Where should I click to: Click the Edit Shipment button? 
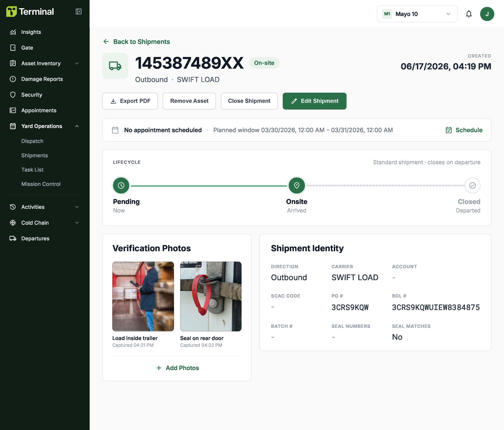click(x=315, y=101)
